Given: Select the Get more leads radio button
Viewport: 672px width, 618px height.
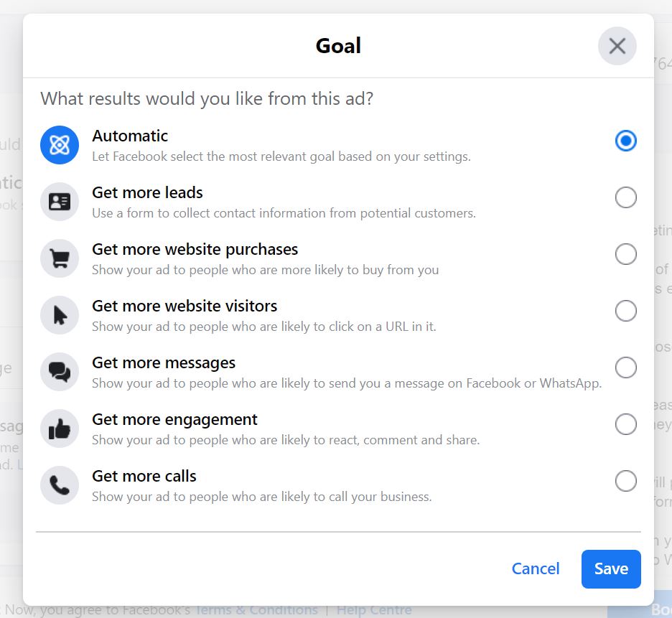Looking at the screenshot, I should 626,197.
